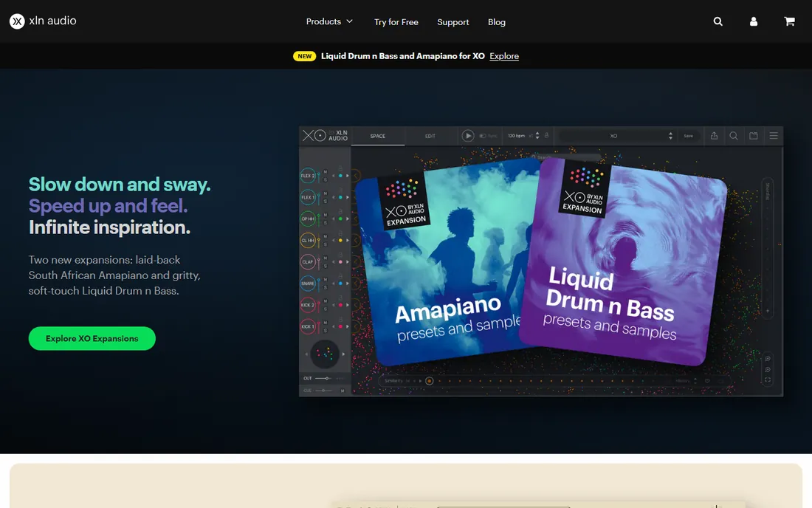
Task: Mute the KICK 1 channel
Action: (326, 322)
